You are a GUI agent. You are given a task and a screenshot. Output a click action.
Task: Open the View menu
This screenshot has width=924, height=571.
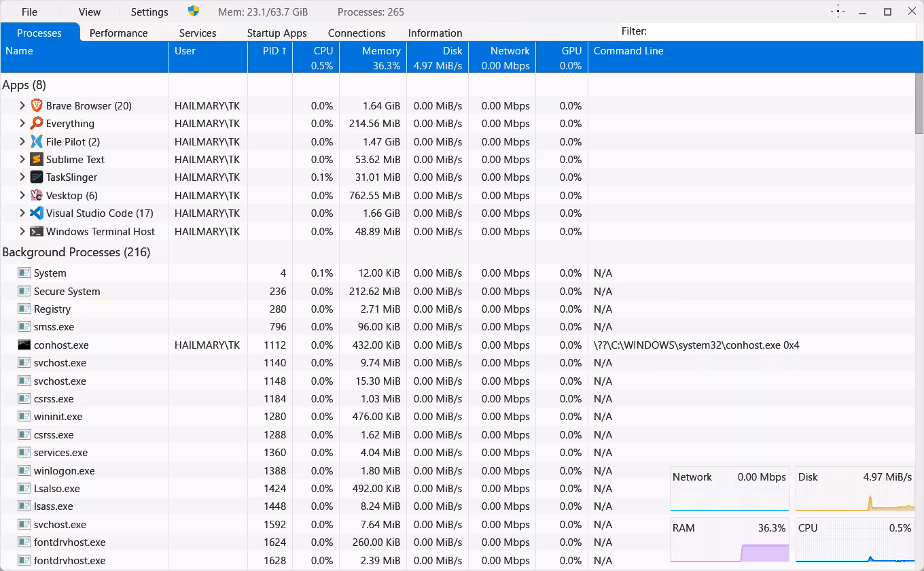tap(89, 12)
